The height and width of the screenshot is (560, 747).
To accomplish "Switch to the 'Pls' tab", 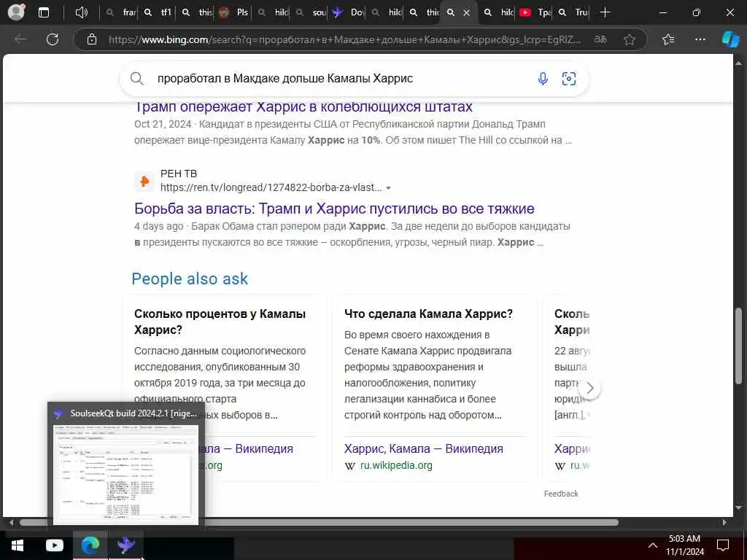I will 236,12.
